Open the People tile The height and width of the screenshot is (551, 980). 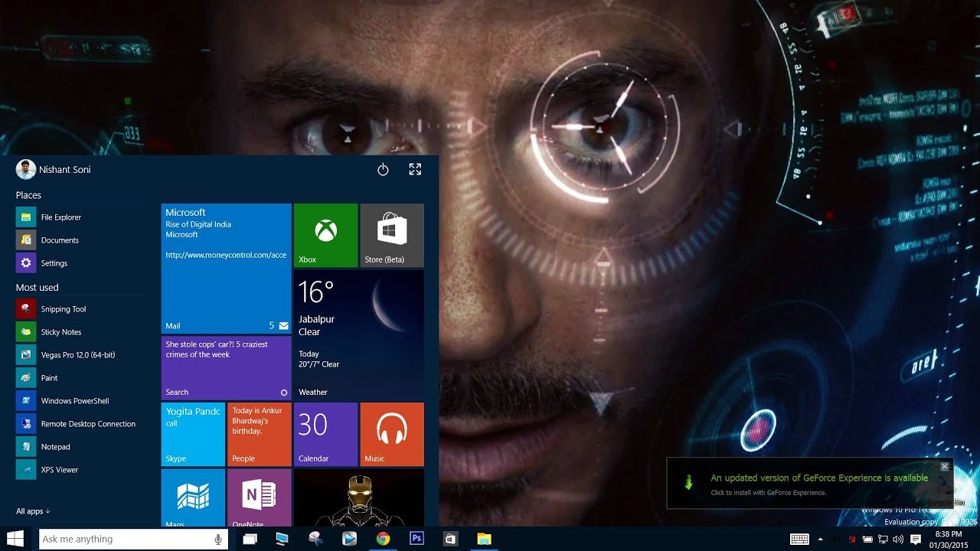pos(260,434)
